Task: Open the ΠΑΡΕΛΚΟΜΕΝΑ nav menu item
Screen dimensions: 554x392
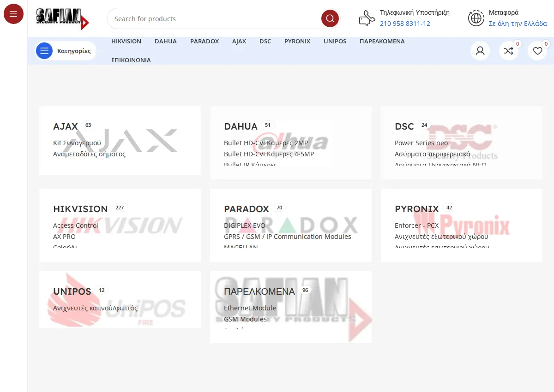Action: pyautogui.click(x=382, y=41)
